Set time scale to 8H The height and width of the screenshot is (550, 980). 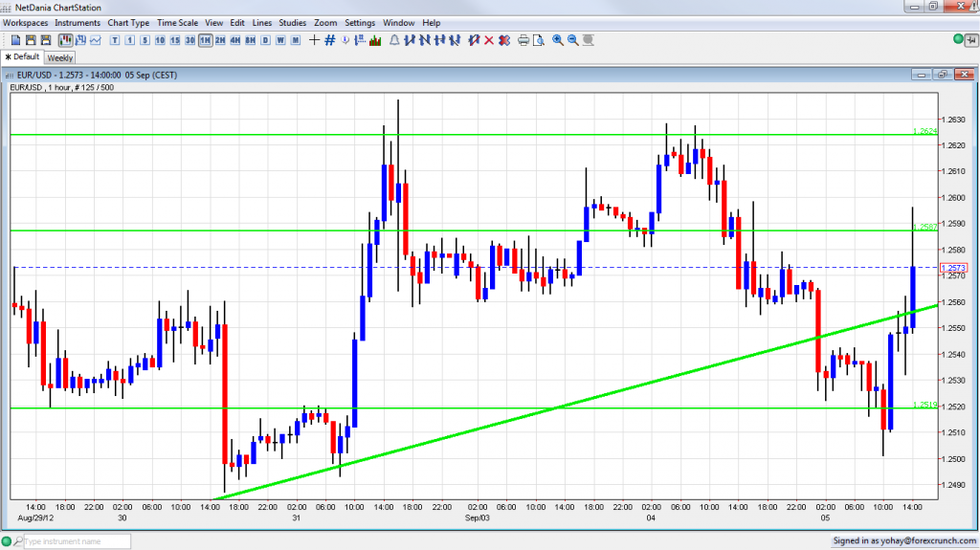click(x=250, y=40)
